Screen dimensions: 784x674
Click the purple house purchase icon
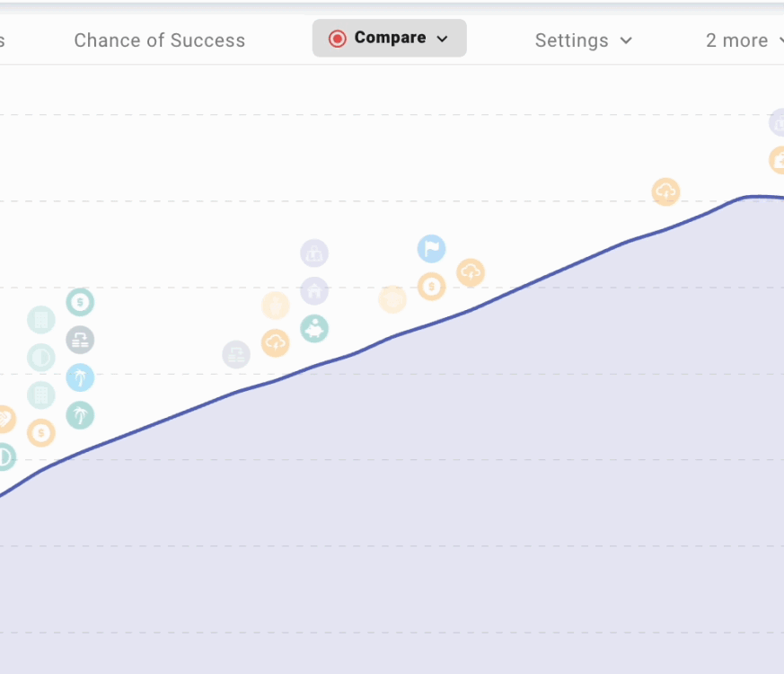314,290
